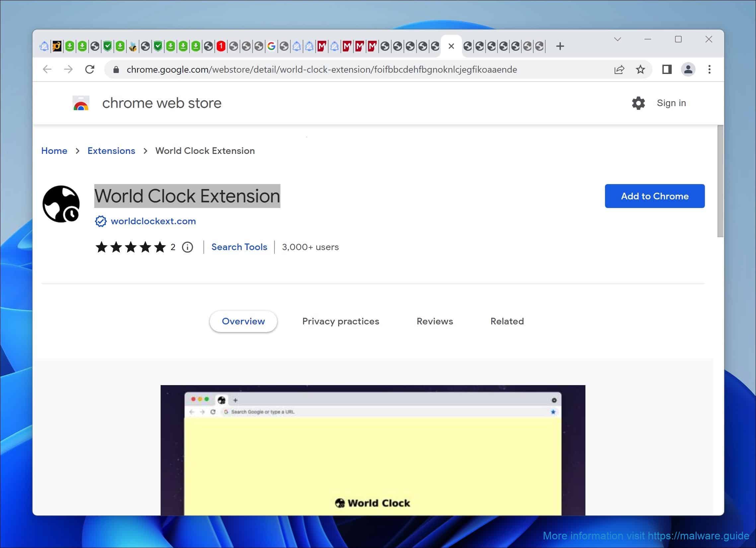
Task: Open Chrome three-dot menu
Action: click(x=709, y=69)
